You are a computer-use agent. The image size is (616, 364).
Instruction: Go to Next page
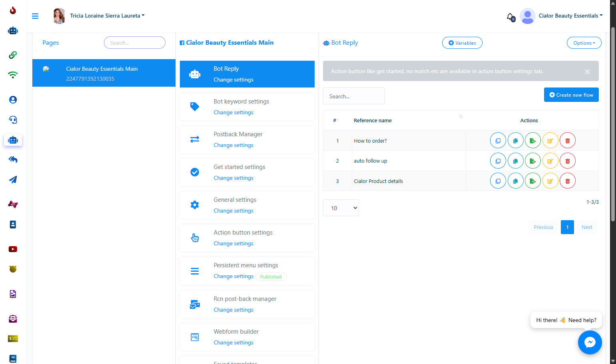(x=587, y=227)
